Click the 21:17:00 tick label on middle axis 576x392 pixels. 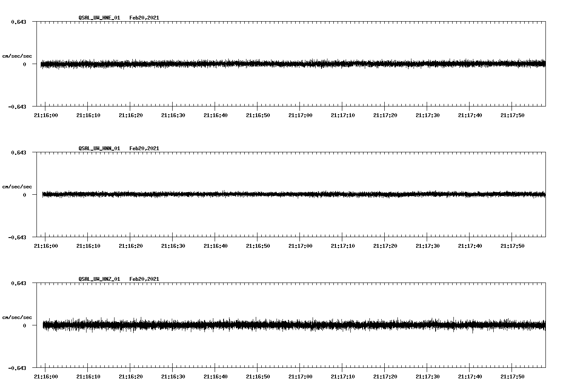coord(300,245)
